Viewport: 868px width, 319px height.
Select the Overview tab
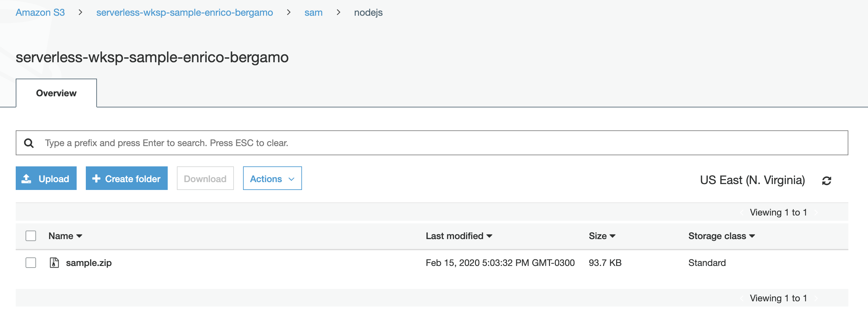56,93
